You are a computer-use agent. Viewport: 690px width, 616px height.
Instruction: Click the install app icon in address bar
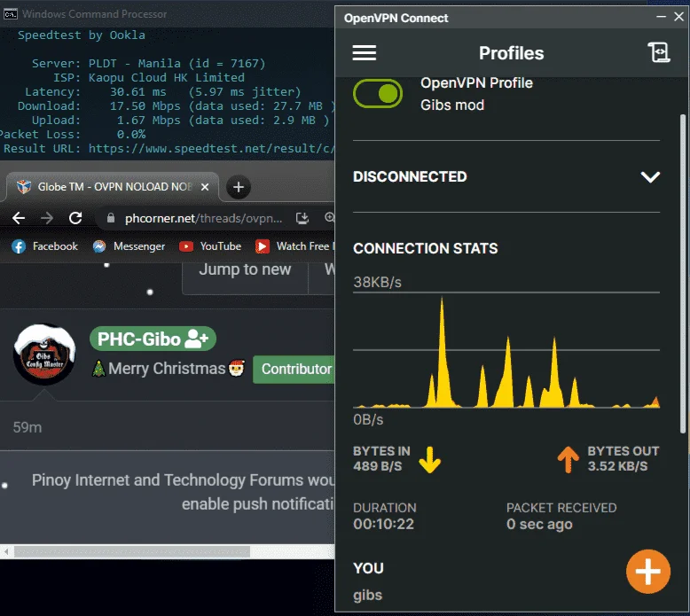pos(302,218)
